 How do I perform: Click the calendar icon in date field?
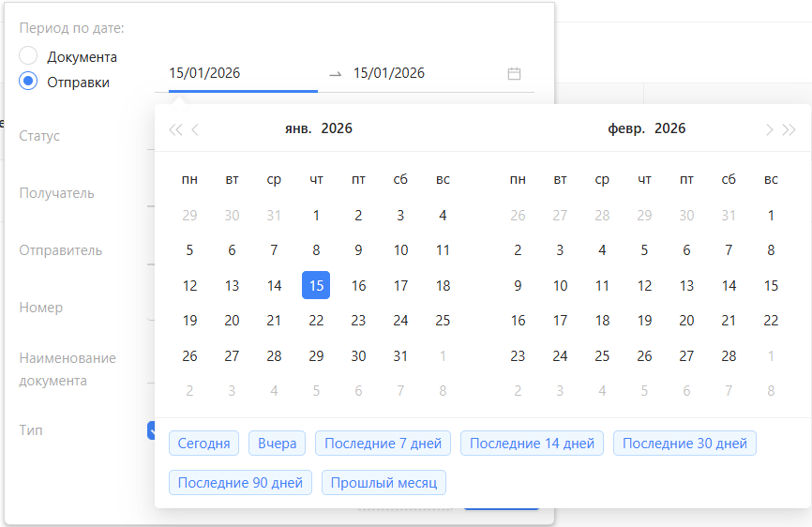coord(514,73)
